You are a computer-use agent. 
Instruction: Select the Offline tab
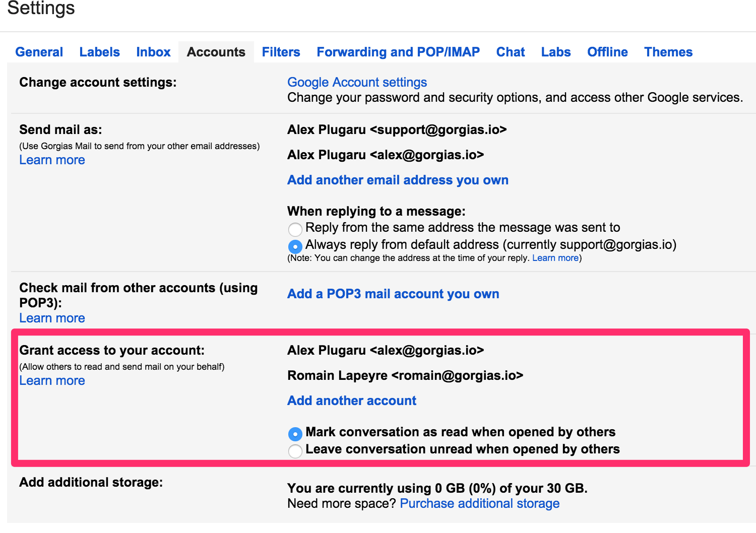607,52
